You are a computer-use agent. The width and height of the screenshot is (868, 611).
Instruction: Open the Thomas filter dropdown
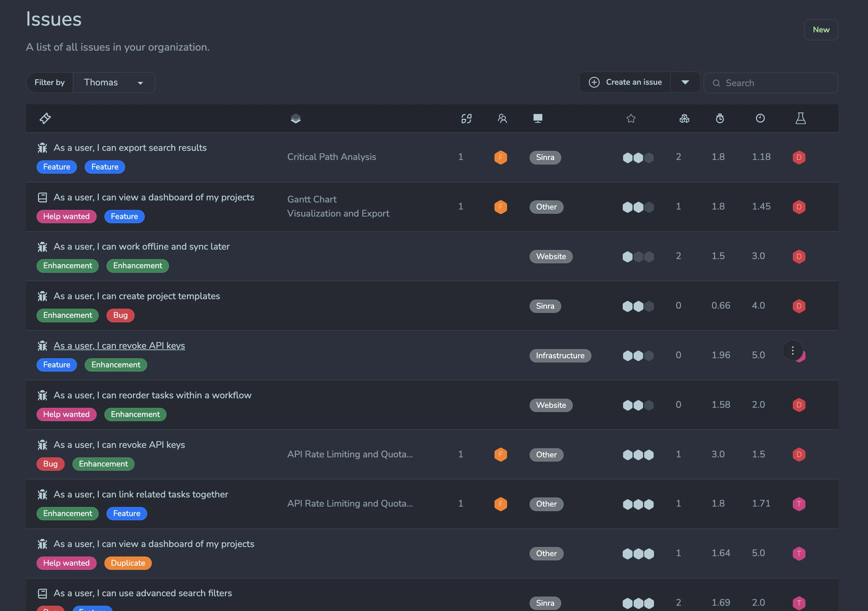[x=114, y=82]
